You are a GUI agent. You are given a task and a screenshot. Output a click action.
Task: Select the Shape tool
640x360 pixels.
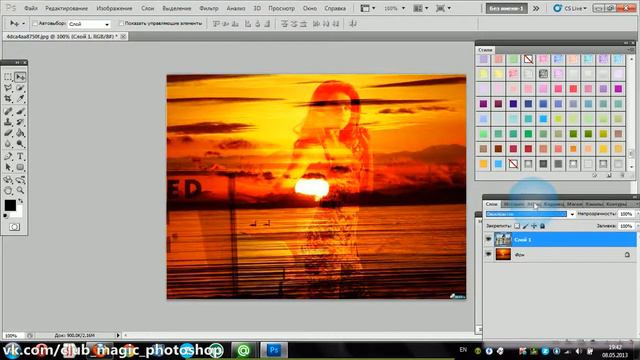(20, 167)
